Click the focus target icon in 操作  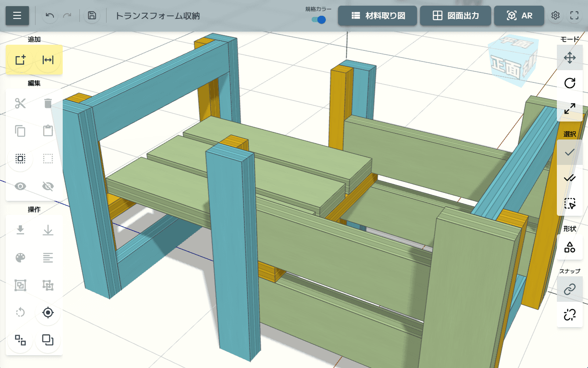click(48, 313)
